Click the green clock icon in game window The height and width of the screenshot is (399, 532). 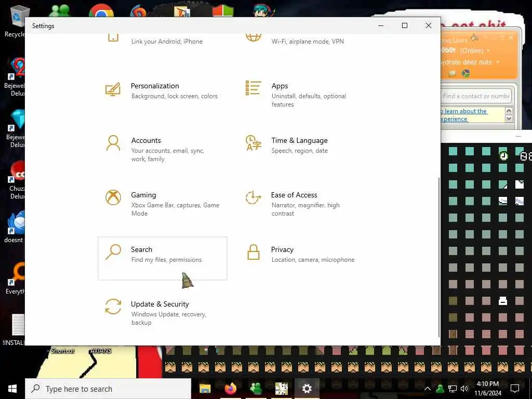click(503, 155)
